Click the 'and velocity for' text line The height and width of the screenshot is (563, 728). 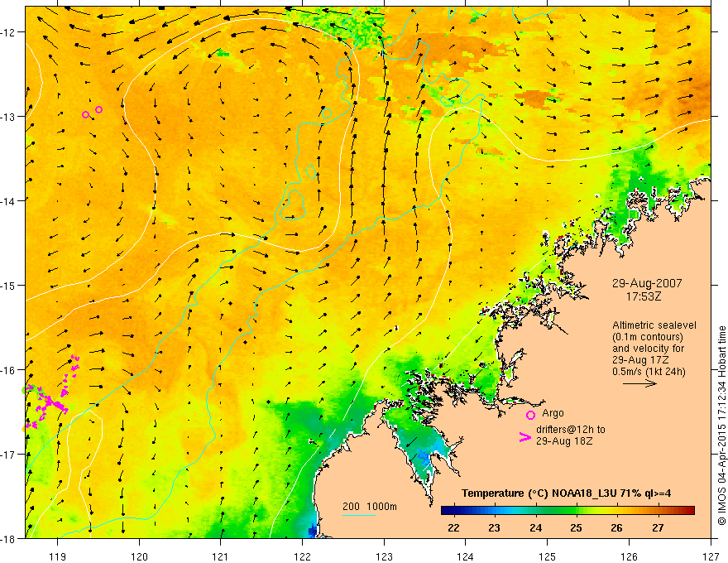click(x=648, y=349)
